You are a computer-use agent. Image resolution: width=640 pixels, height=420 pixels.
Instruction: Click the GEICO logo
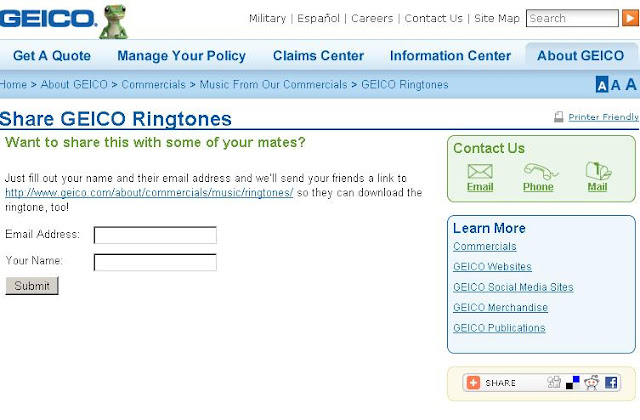(x=48, y=19)
